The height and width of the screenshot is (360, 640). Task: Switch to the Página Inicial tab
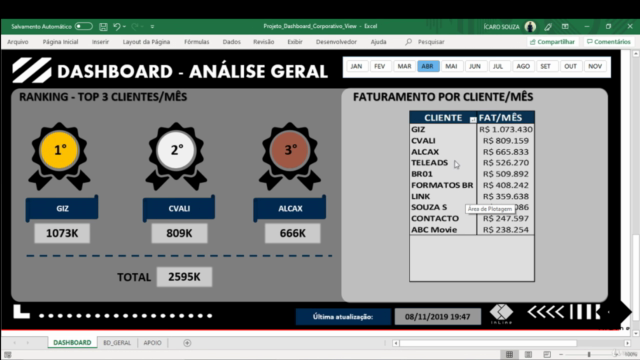(x=60, y=42)
